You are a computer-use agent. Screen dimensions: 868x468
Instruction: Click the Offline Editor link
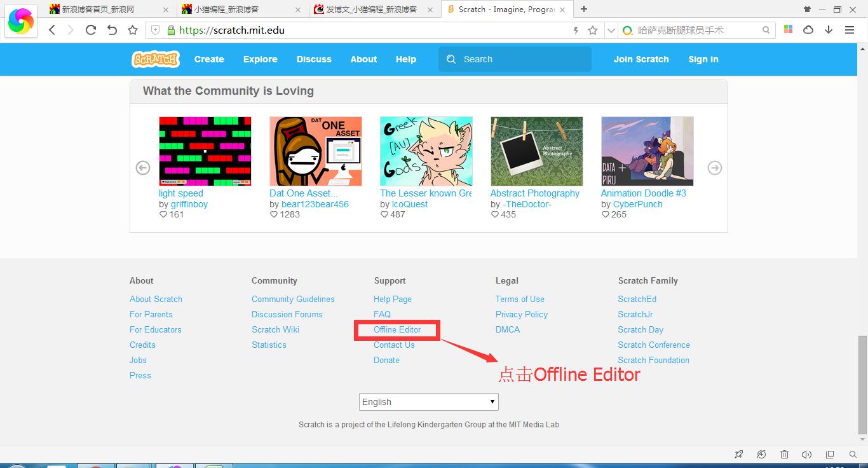coord(397,329)
